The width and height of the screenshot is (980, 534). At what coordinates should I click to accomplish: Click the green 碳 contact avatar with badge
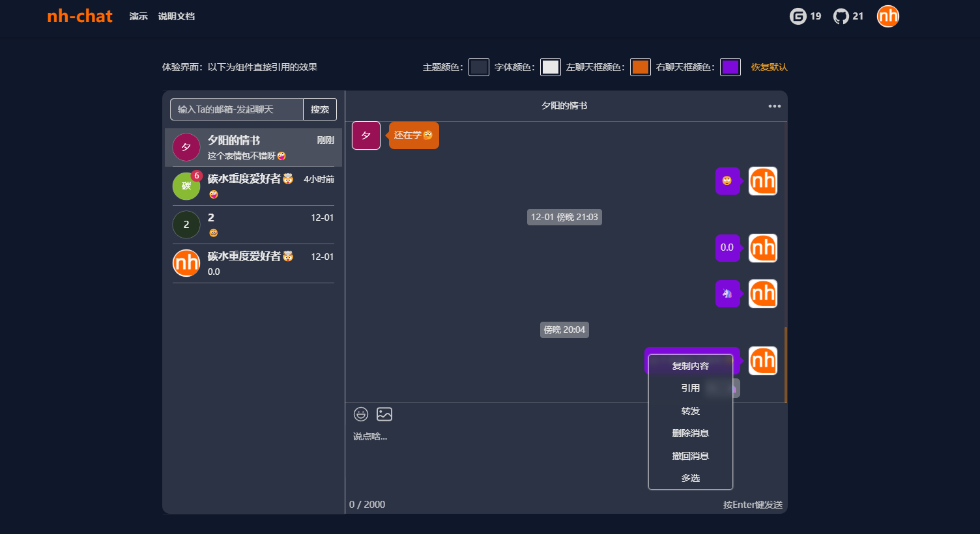(186, 186)
